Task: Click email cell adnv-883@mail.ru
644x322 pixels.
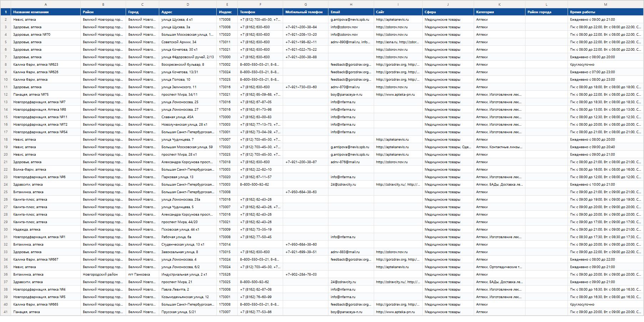Action: click(x=351, y=252)
